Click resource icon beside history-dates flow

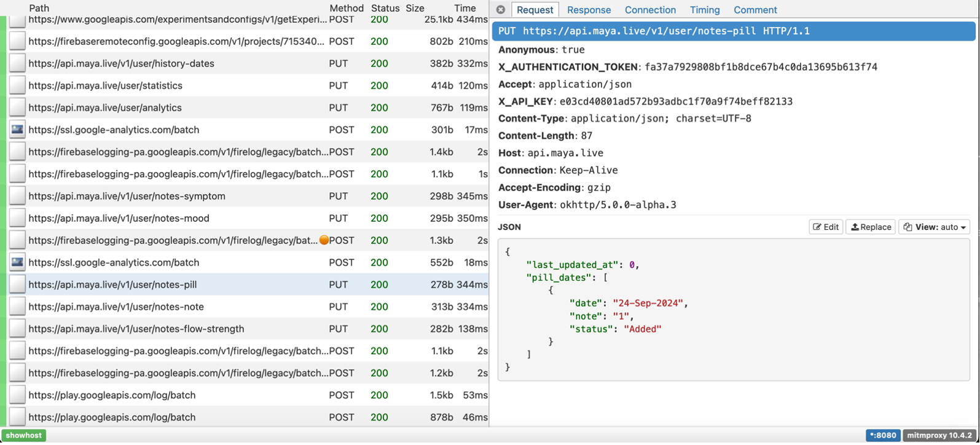coord(17,63)
